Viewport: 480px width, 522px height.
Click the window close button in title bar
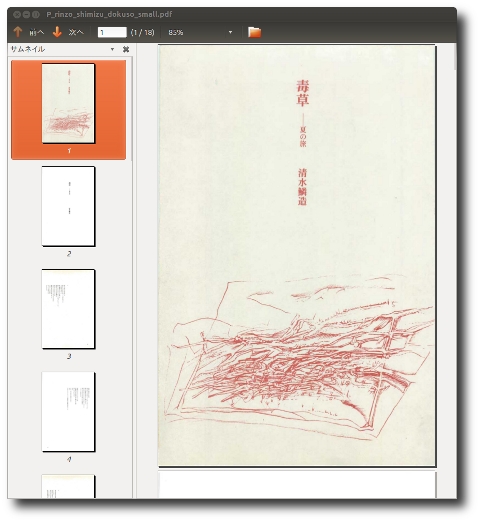pos(17,14)
